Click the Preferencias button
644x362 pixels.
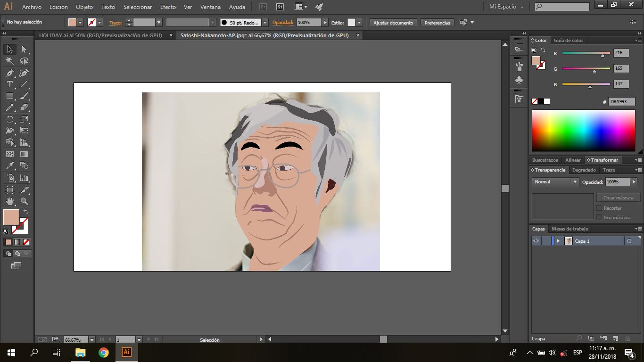point(437,23)
